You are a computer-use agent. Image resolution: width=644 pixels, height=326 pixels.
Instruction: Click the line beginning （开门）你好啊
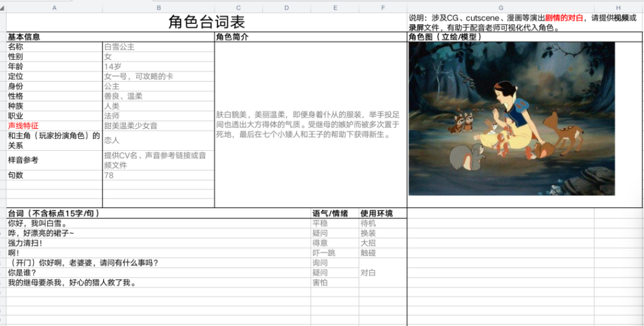pyautogui.click(x=158, y=263)
